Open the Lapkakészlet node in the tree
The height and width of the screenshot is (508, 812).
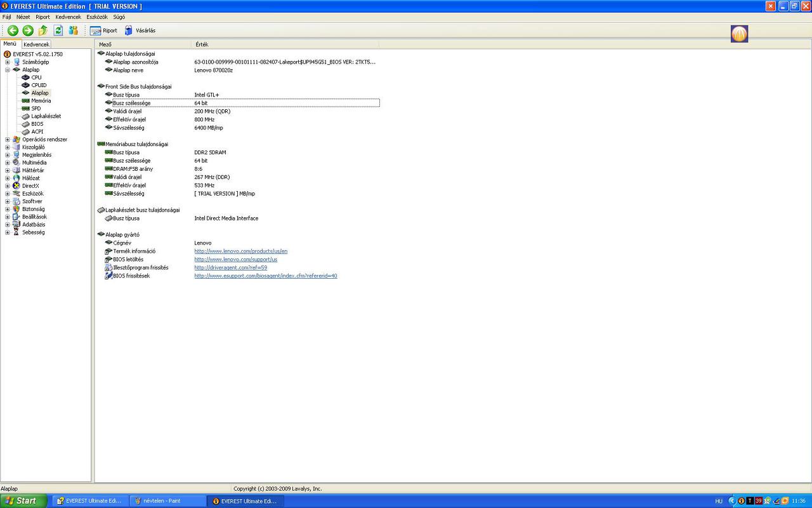[46, 116]
